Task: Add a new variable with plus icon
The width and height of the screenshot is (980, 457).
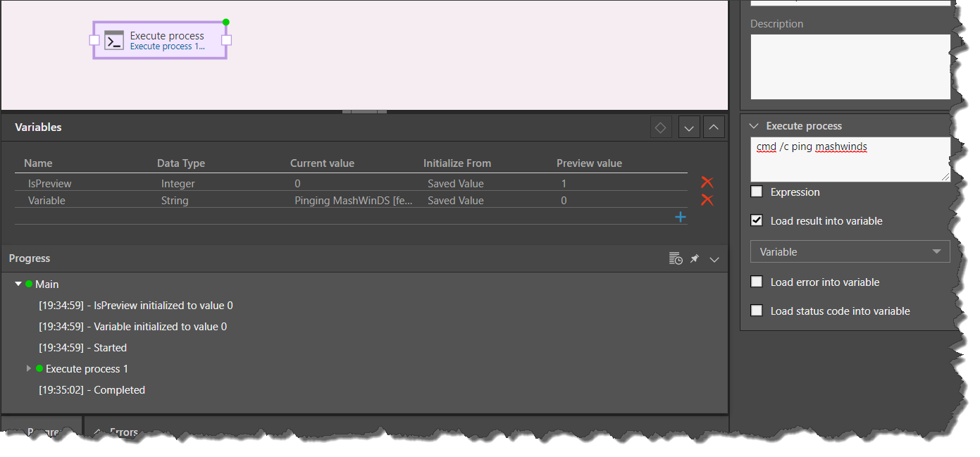Action: tap(681, 217)
